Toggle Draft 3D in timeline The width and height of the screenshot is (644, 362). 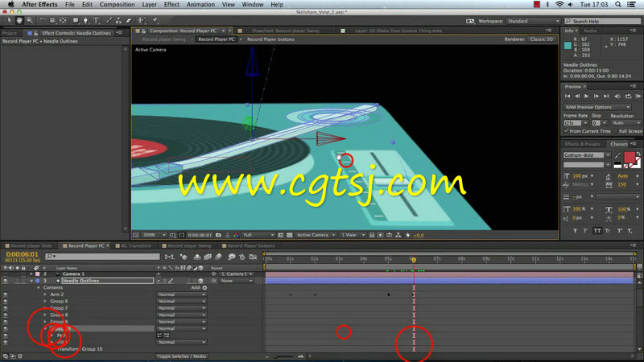pyautogui.click(x=184, y=257)
